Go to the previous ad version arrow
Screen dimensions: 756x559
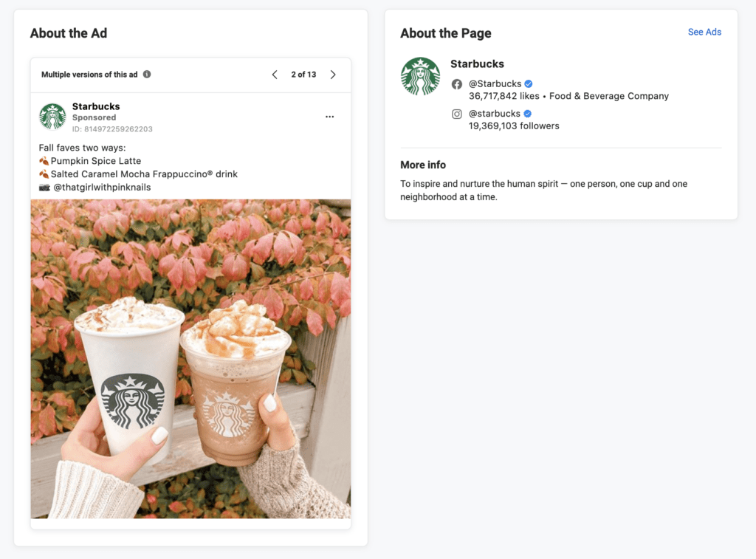coord(275,75)
